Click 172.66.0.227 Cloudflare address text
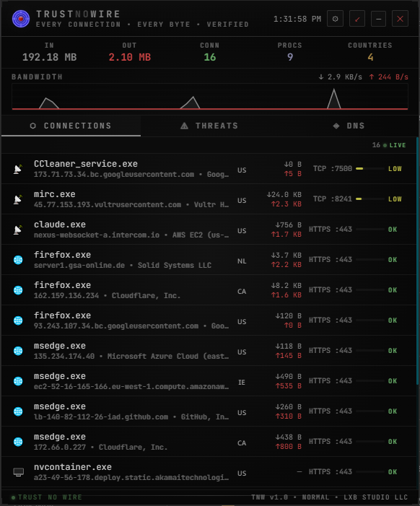Screen dimensions: 420x506 [100, 448]
